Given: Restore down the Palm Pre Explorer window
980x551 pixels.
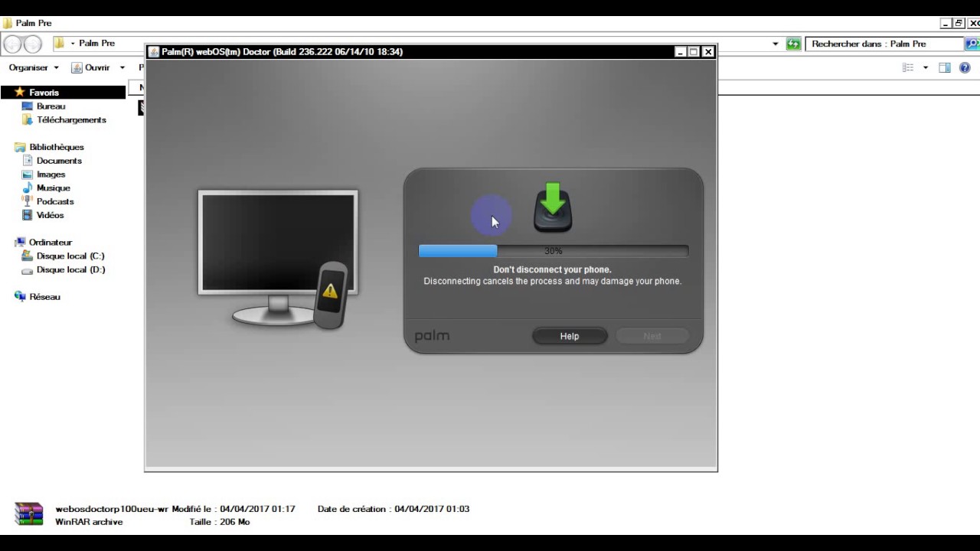Looking at the screenshot, I should (959, 24).
